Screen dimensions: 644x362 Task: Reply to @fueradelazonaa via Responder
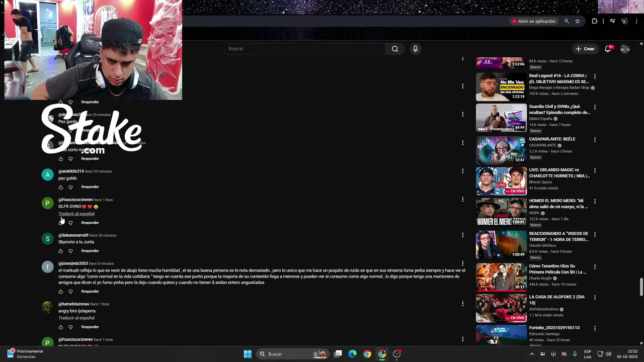[90, 327]
